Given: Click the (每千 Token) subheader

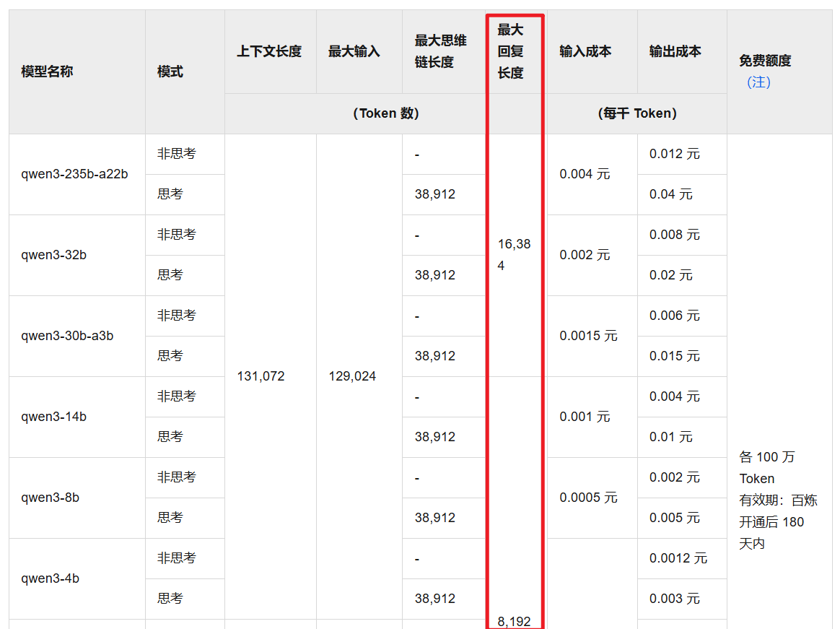Looking at the screenshot, I should [x=637, y=113].
